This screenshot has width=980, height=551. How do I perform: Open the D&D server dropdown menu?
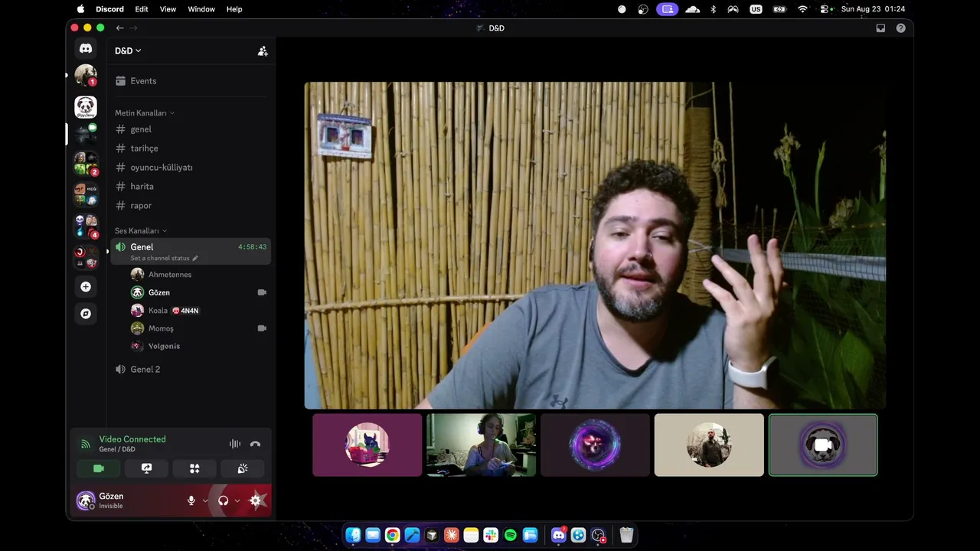point(128,51)
